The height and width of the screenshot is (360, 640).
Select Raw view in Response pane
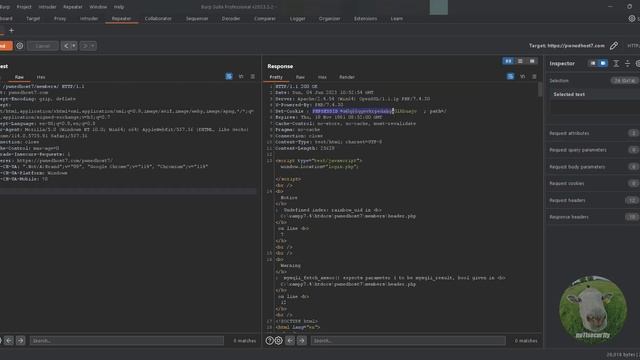coord(300,77)
